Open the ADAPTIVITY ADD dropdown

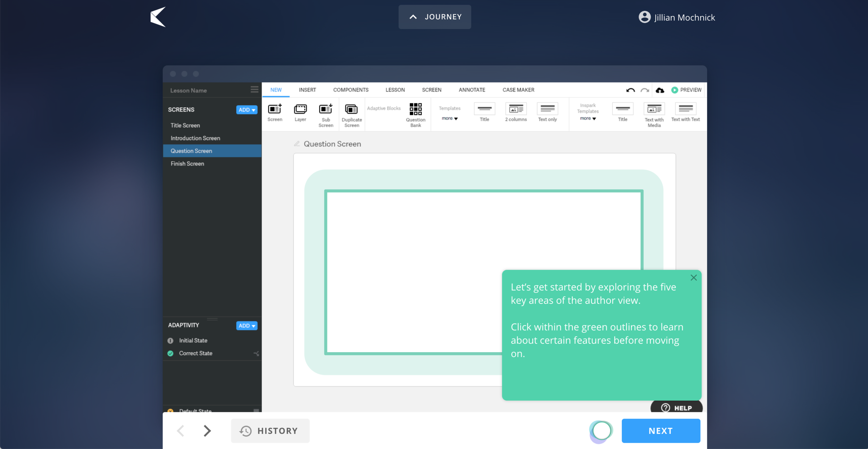(x=247, y=326)
